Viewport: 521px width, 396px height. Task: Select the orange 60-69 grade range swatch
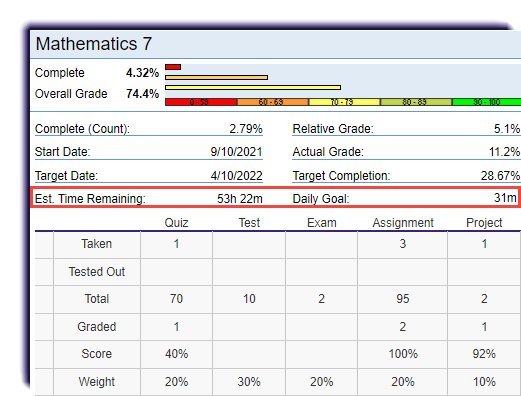pyautogui.click(x=273, y=102)
